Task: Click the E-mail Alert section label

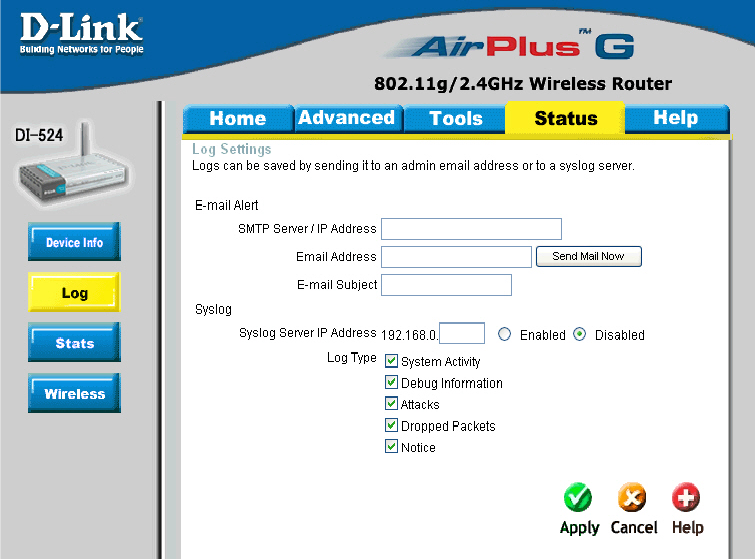Action: (x=226, y=206)
